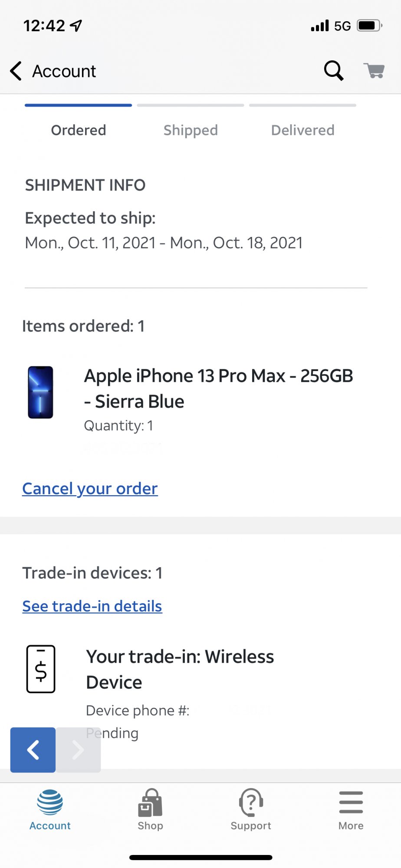The width and height of the screenshot is (401, 868).
Task: Click the Cancel your order link
Action: 90,489
